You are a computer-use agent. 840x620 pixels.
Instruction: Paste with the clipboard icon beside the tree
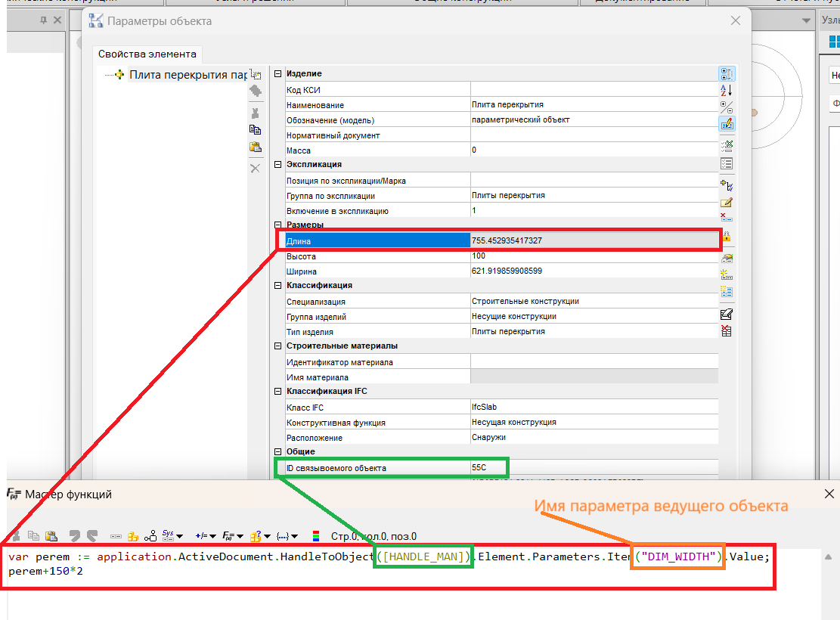tap(256, 147)
